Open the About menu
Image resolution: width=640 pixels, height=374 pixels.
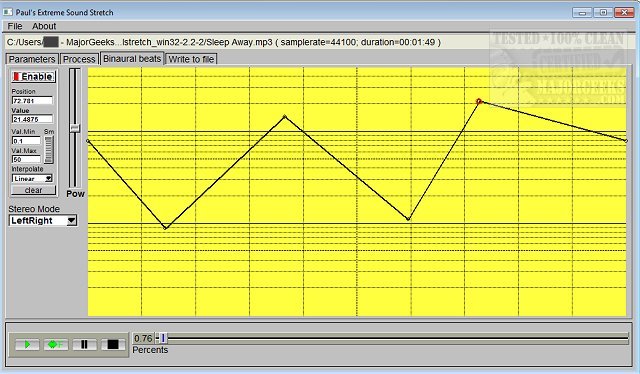(44, 26)
